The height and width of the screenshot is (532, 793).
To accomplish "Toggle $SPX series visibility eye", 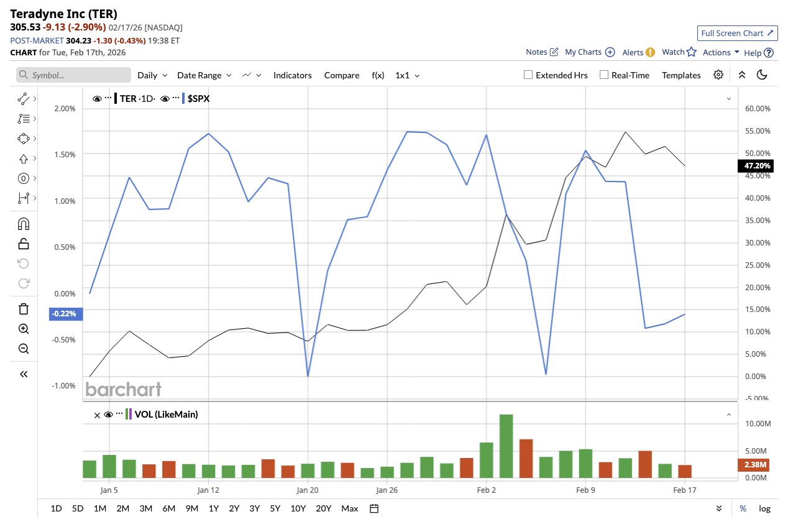I will point(165,99).
